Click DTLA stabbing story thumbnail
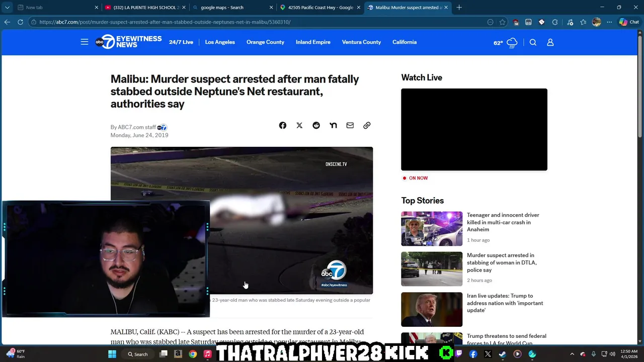Image resolution: width=644 pixels, height=362 pixels. click(x=432, y=269)
